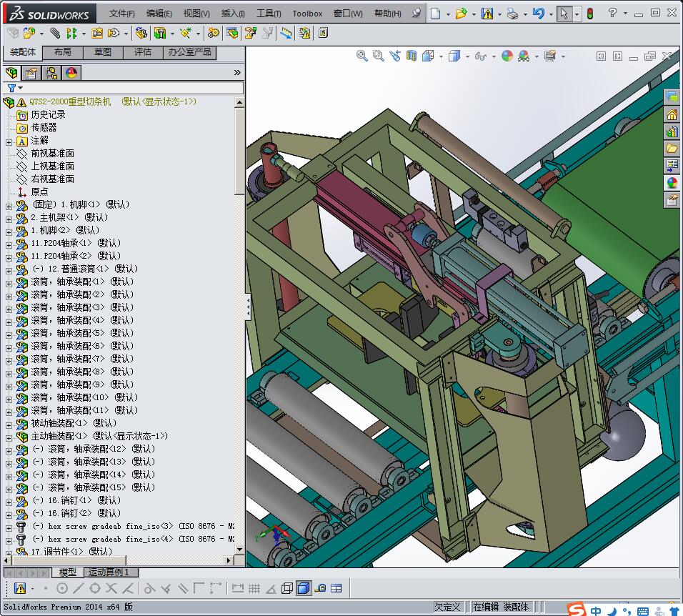Switch to the 评估 tab
The image size is (683, 616).
pos(143,52)
